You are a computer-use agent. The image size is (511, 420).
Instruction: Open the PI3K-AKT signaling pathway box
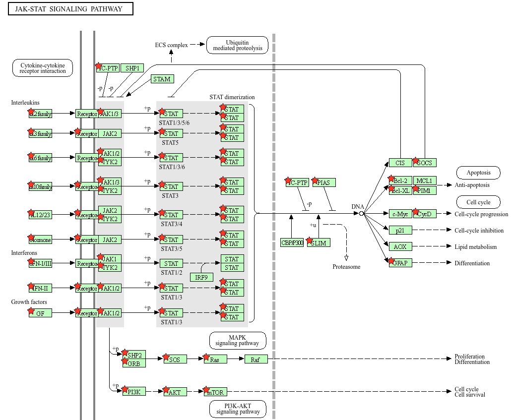click(x=237, y=409)
